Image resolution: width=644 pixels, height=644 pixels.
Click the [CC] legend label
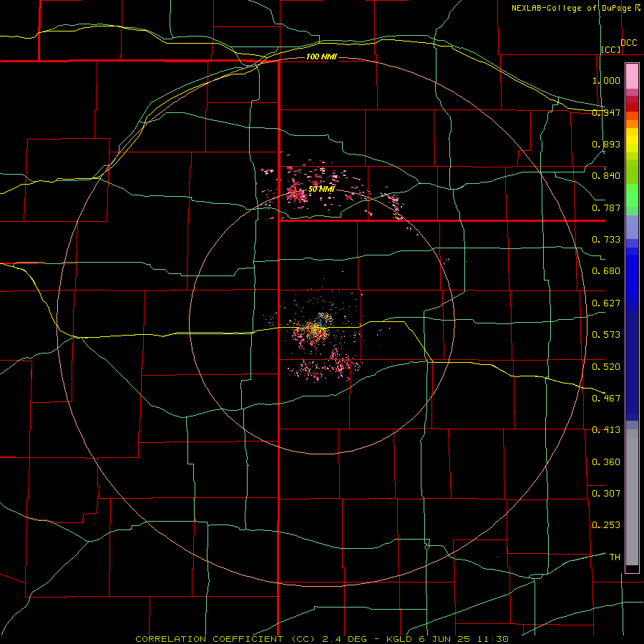click(611, 49)
